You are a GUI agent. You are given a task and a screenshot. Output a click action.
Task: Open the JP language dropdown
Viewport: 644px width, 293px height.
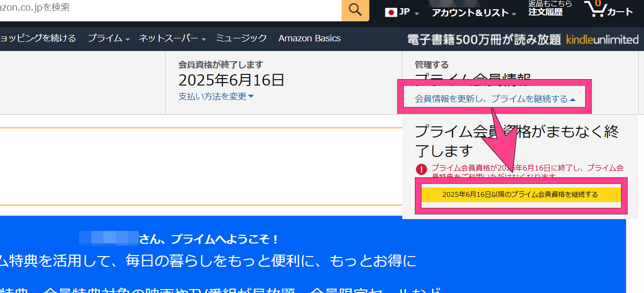coord(402,13)
